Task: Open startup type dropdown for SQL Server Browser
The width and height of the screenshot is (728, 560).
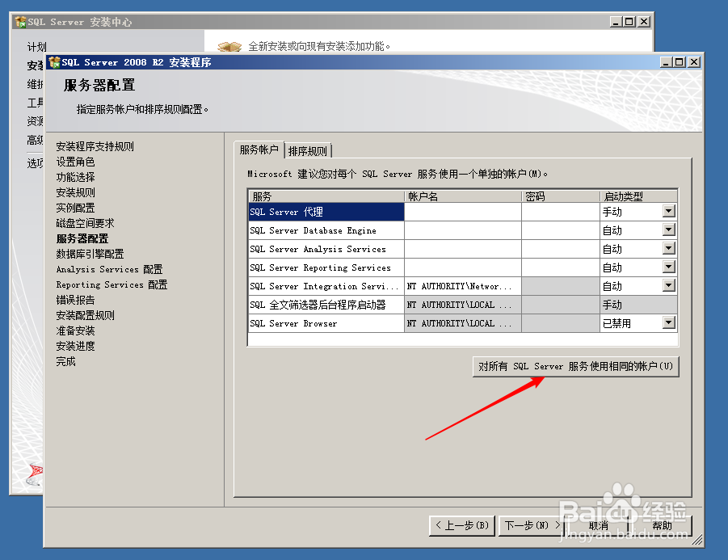Action: click(668, 322)
